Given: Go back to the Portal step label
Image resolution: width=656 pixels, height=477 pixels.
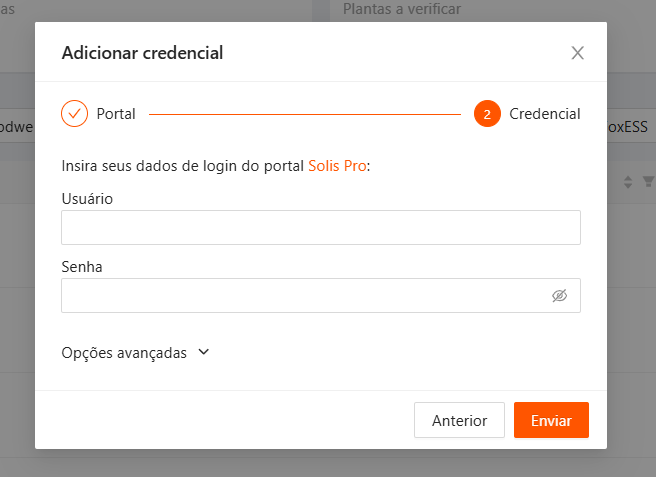Looking at the screenshot, I should click(116, 114).
